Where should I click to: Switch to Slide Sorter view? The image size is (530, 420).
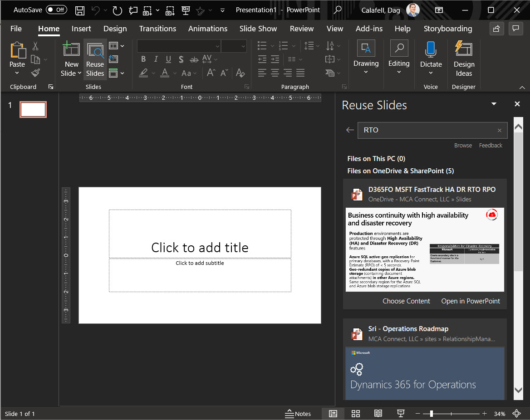(356, 414)
